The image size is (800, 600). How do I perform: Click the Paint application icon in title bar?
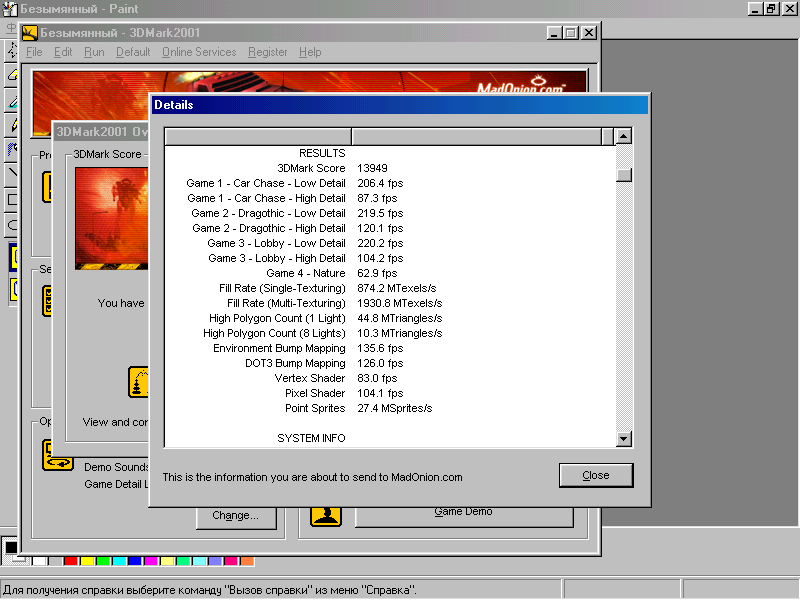pos(10,9)
